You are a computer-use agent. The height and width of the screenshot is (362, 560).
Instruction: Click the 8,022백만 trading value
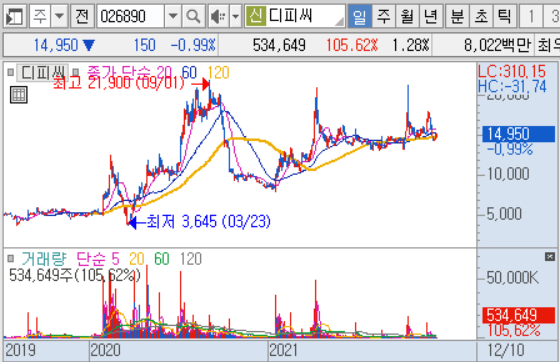497,45
